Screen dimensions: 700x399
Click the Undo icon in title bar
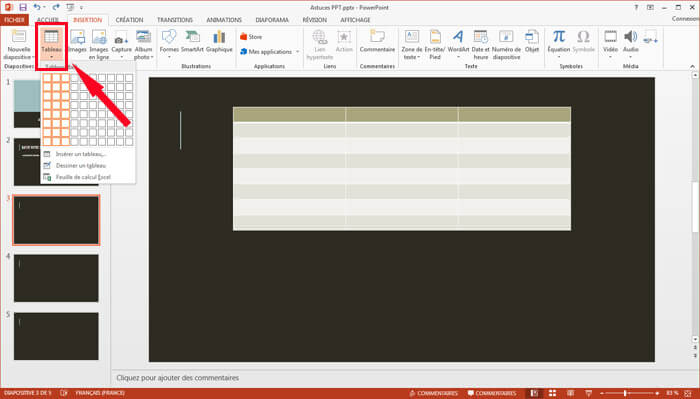(x=37, y=7)
